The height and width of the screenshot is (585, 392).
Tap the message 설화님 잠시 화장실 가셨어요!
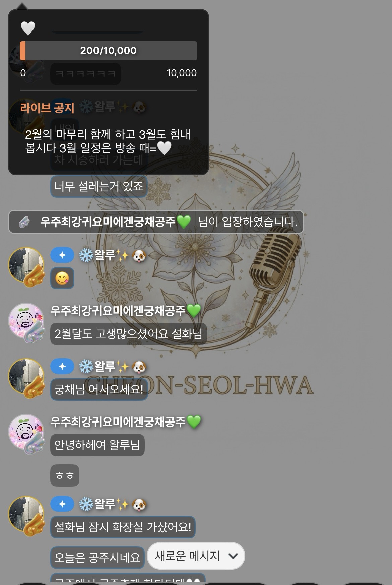123,527
